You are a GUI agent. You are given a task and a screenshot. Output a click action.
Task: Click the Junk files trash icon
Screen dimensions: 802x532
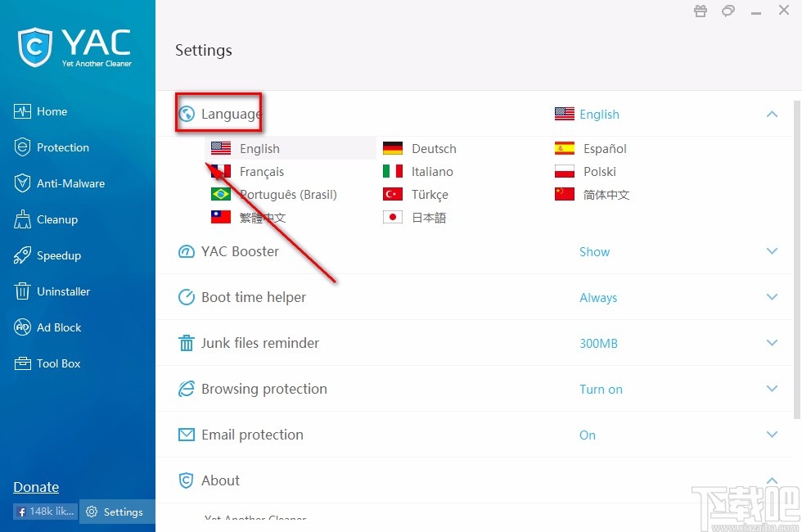(x=187, y=343)
